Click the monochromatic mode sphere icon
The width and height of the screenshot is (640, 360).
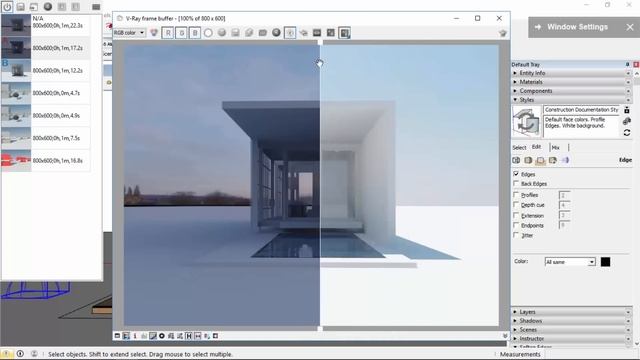coord(222,33)
